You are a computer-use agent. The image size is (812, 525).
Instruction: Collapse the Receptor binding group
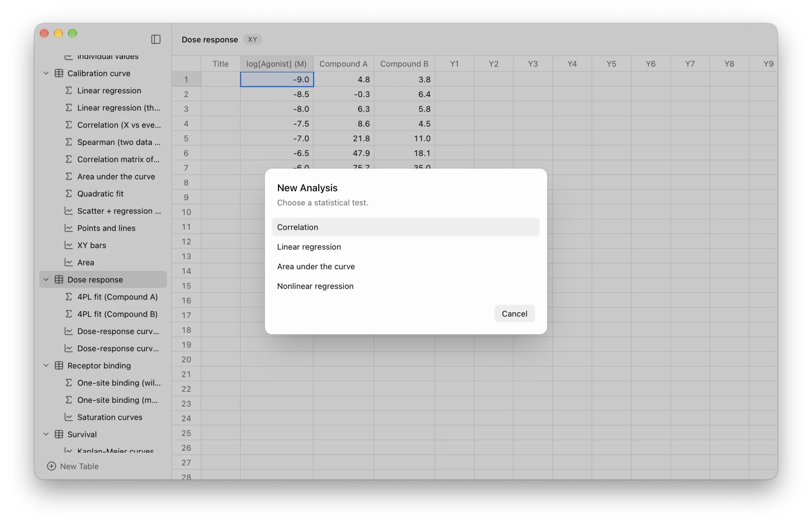coord(46,366)
